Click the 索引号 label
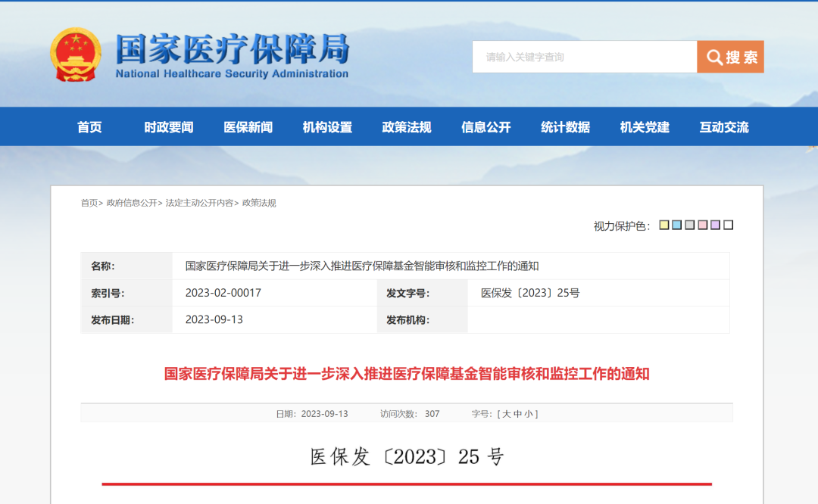 tap(108, 294)
